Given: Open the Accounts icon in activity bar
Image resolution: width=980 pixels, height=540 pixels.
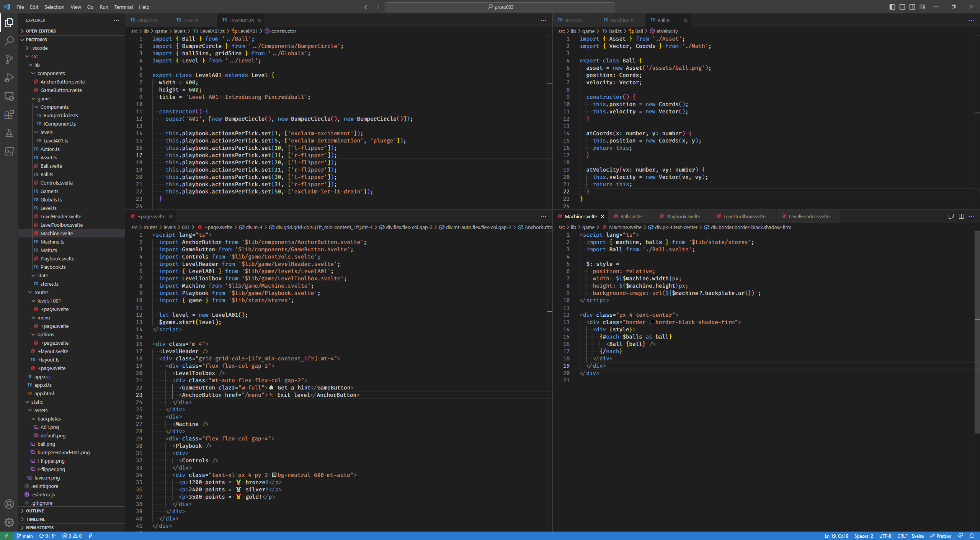Looking at the screenshot, I should 9,504.
